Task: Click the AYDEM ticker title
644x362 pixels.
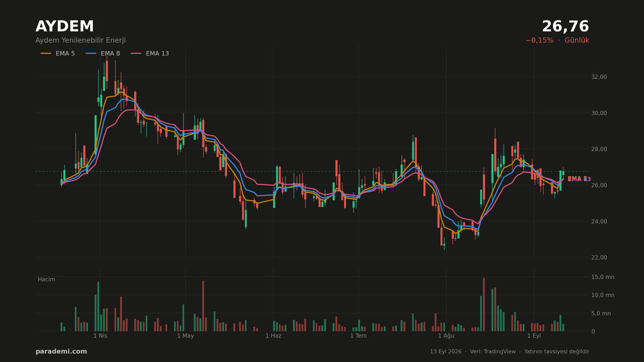Action: point(64,27)
